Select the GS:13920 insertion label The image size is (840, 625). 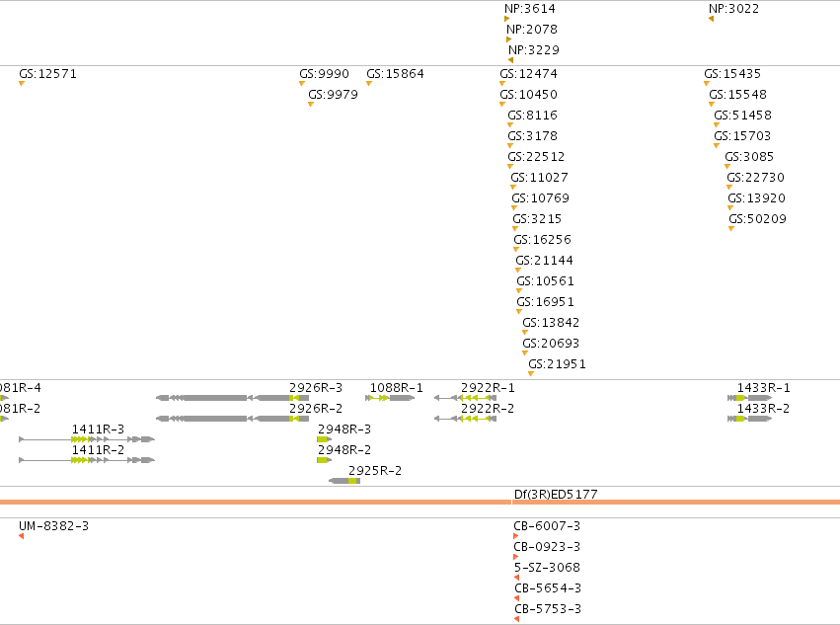tap(756, 198)
